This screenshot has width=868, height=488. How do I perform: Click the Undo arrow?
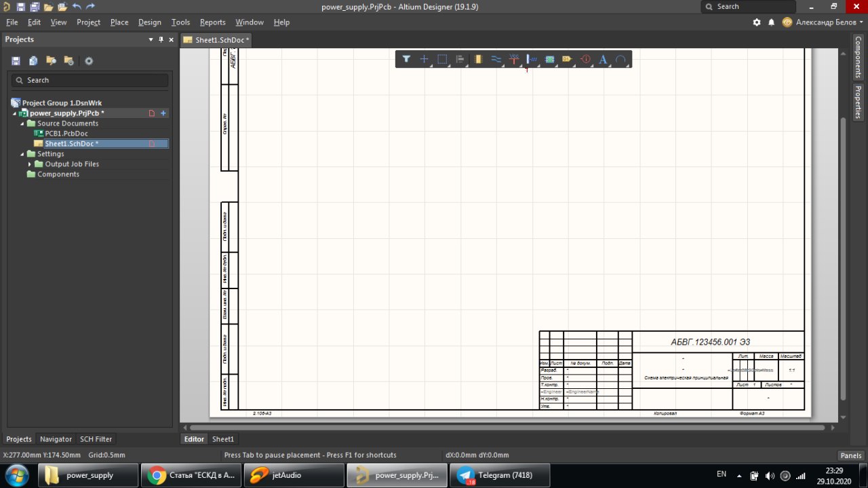coord(76,7)
